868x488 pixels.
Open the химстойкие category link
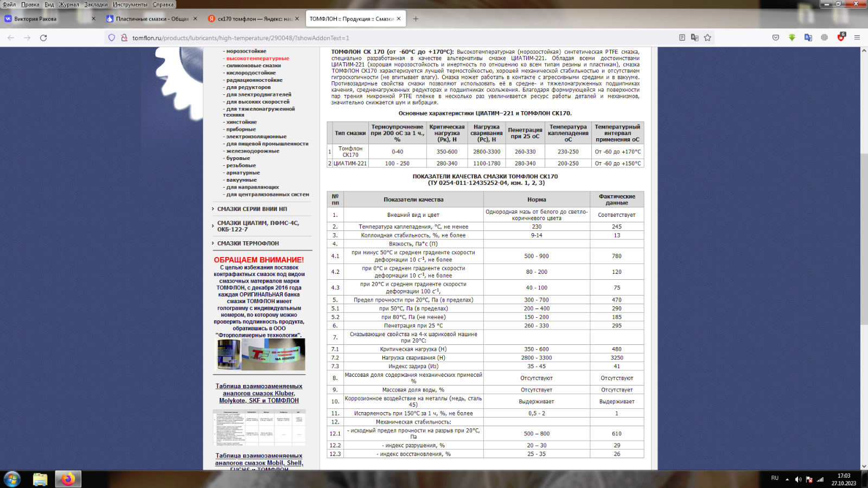241,122
